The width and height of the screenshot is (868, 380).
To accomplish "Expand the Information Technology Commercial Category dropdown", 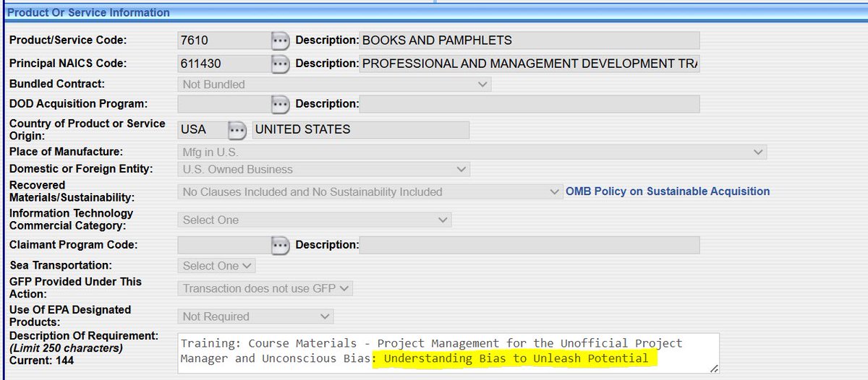I will tap(314, 220).
